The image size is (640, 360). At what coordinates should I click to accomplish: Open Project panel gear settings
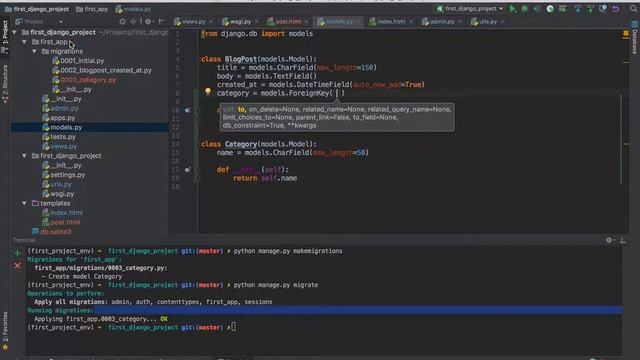(148, 22)
